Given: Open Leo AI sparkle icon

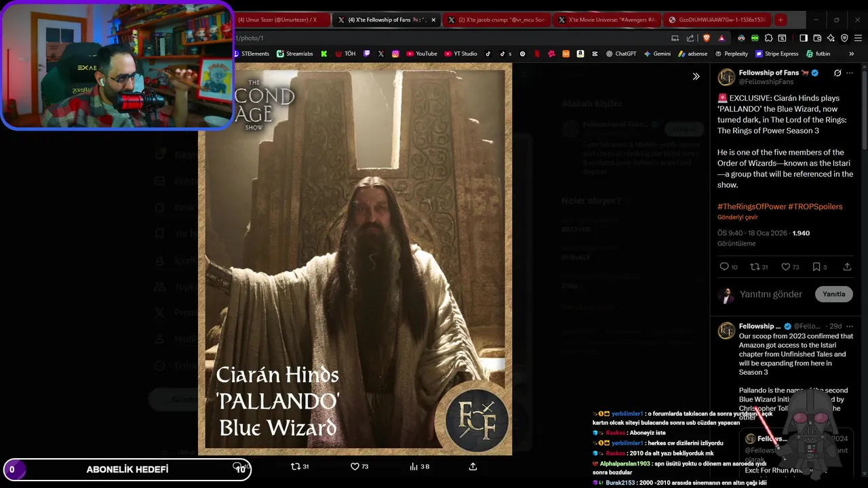Looking at the screenshot, I should click(831, 38).
